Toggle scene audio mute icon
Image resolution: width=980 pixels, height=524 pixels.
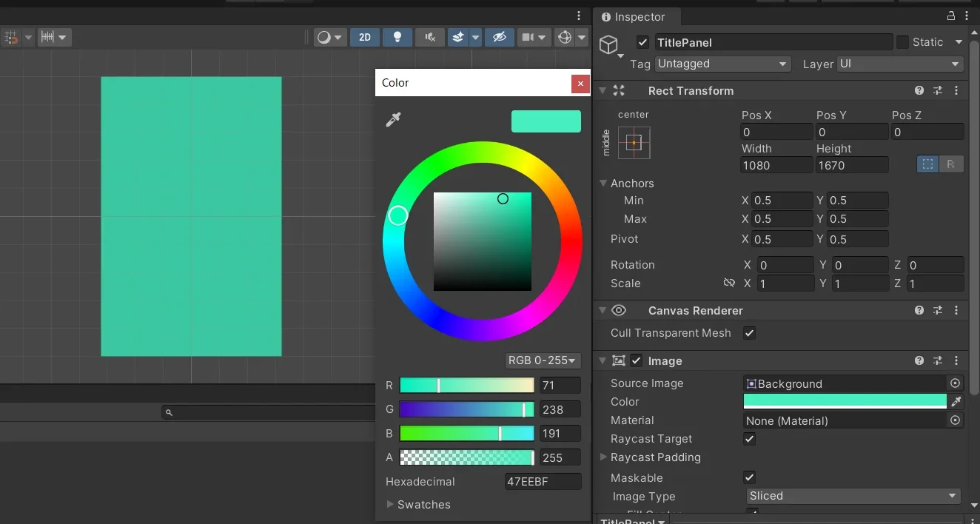(430, 37)
